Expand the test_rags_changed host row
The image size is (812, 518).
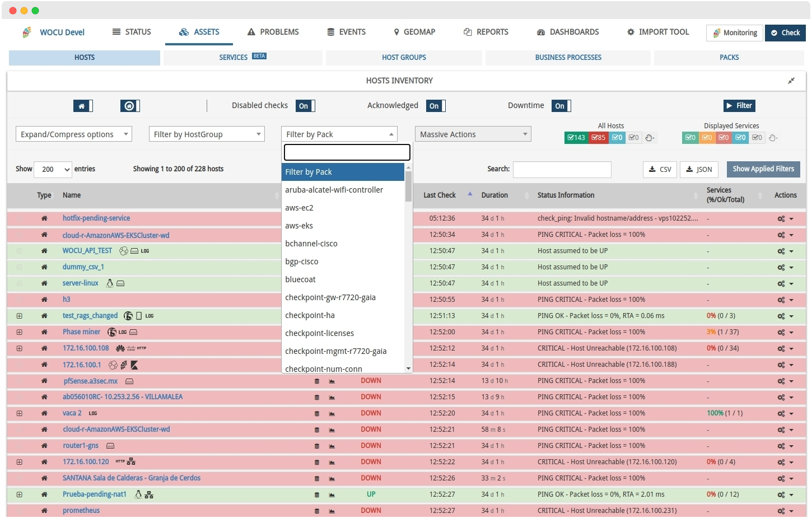pyautogui.click(x=20, y=316)
